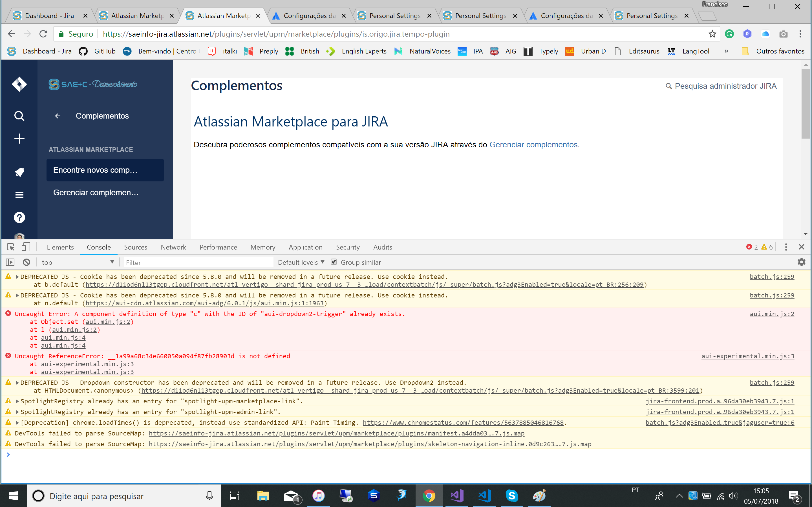The width and height of the screenshot is (812, 507).
Task: Bookmark the page with the star icon
Action: point(712,34)
